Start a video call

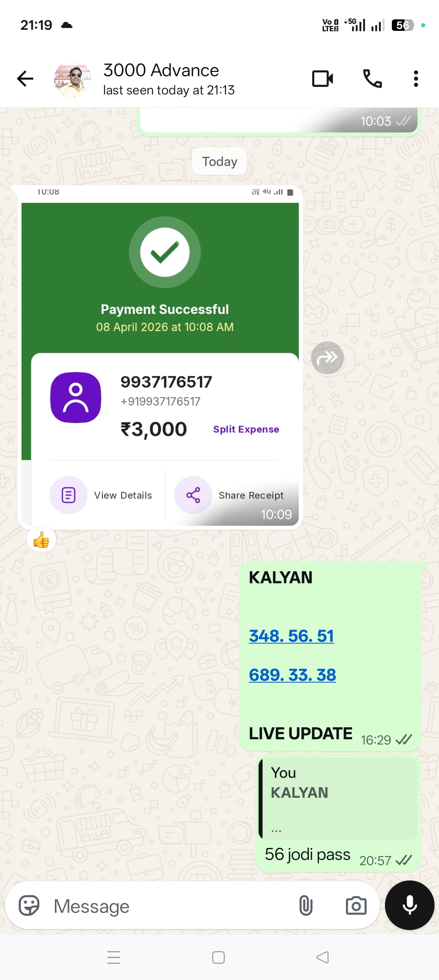click(323, 79)
